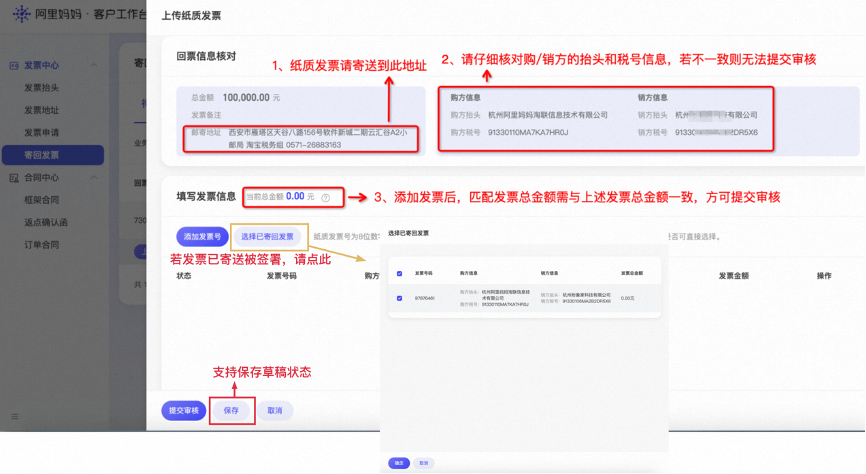Viewport: 866px width, 474px height.
Task: Click the 0.00 current total amount value
Action: tap(295, 196)
